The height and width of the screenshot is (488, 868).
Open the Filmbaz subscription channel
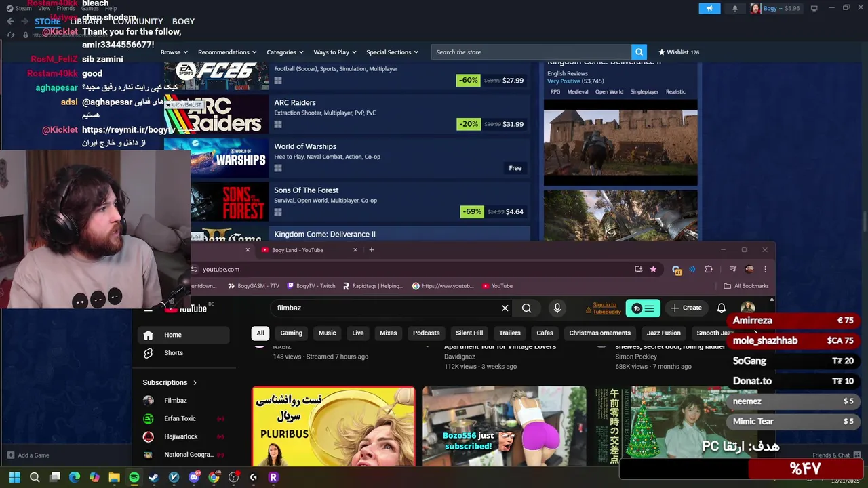[175, 401]
